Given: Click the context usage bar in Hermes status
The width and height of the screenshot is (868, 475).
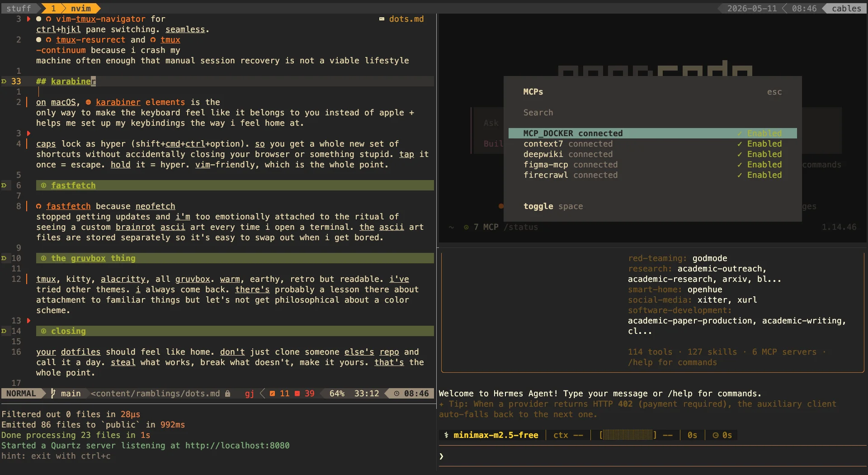Looking at the screenshot, I should pos(627,435).
